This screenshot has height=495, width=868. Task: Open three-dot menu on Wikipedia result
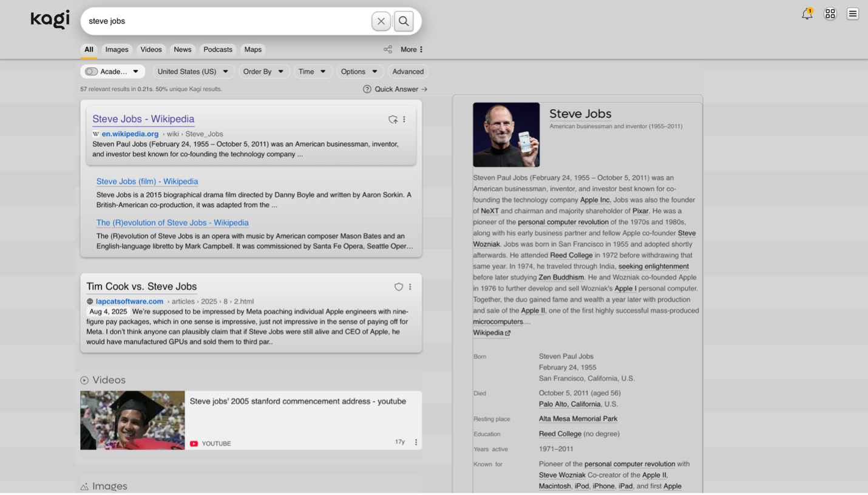[x=404, y=120]
